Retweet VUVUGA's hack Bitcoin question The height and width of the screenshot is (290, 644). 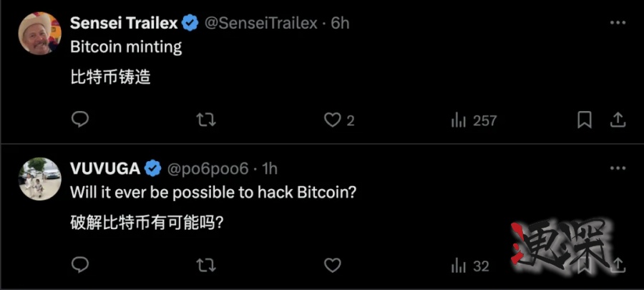point(206,266)
